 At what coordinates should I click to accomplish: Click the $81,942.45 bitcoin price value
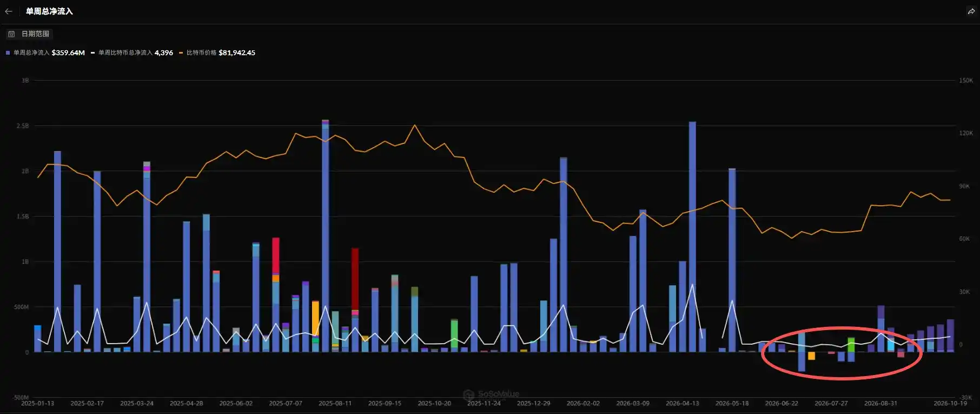click(237, 52)
